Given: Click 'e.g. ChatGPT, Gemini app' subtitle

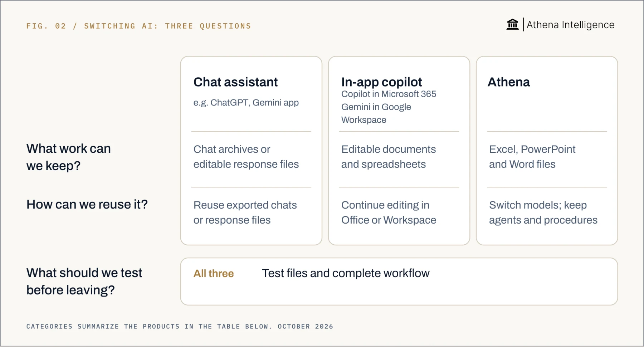Looking at the screenshot, I should pyautogui.click(x=246, y=103).
